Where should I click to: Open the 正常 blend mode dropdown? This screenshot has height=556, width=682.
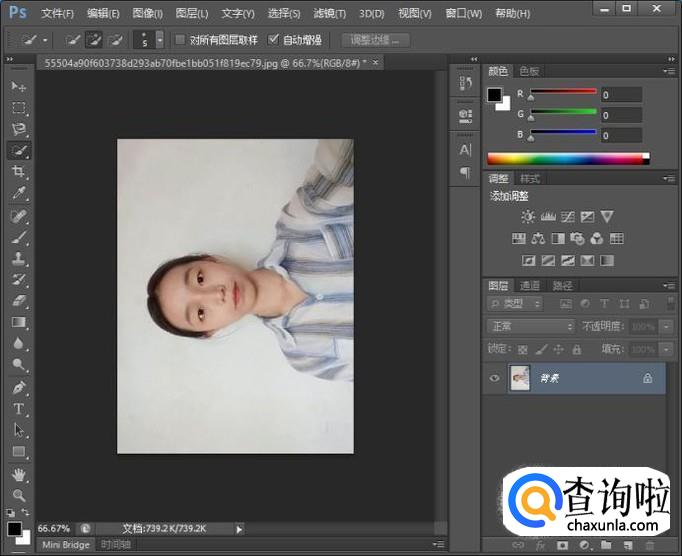click(x=530, y=326)
